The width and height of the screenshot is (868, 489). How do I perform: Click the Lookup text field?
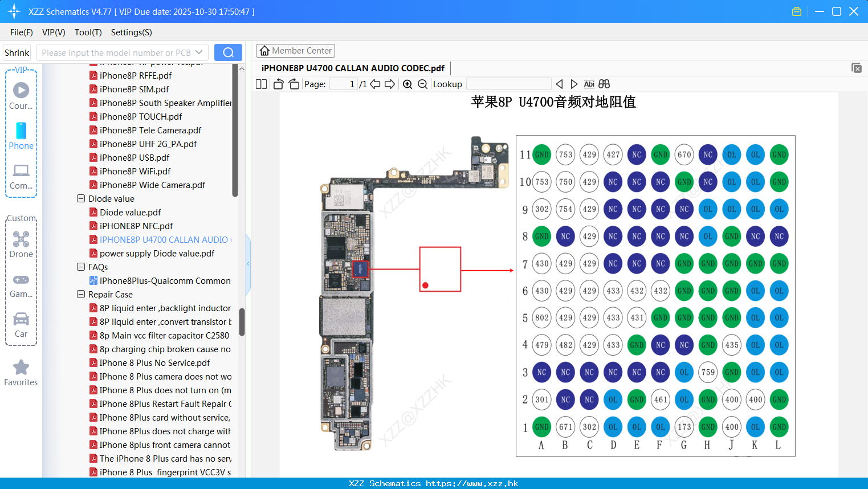click(508, 84)
